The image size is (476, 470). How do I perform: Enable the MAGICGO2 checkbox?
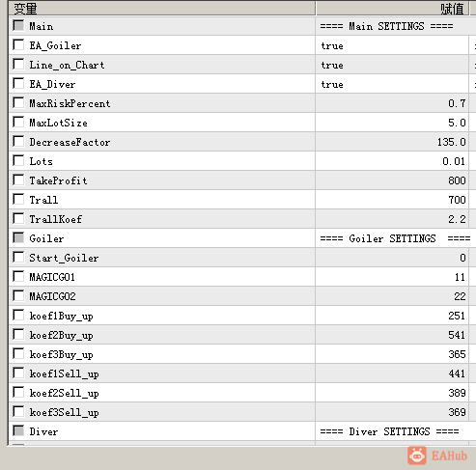point(18,295)
